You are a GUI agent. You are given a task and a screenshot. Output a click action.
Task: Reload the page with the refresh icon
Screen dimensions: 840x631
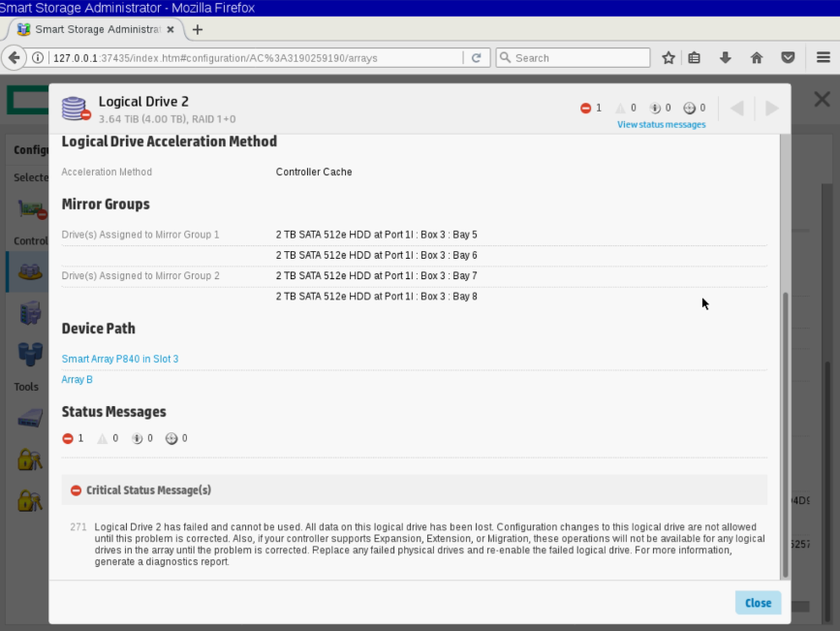tap(477, 58)
